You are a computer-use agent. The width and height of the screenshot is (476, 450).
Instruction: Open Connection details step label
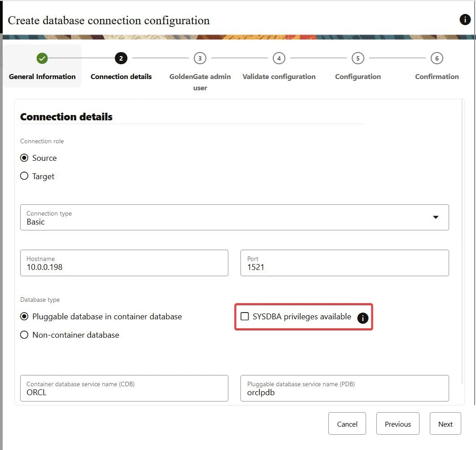[121, 76]
